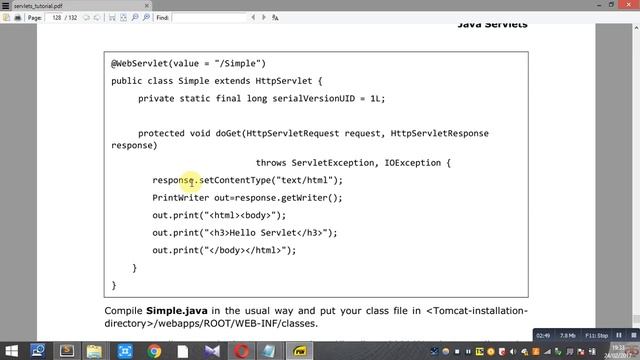Open Opera browser from the taskbar

pyautogui.click(x=241, y=351)
